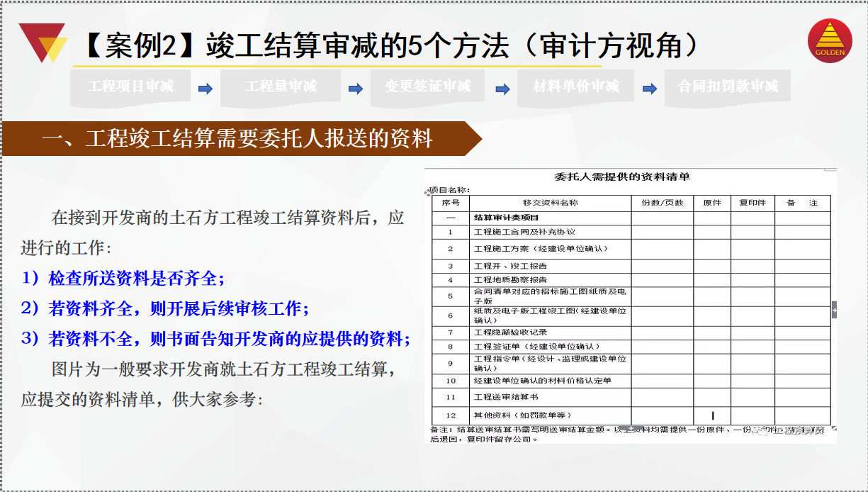The image size is (868, 492).
Task: Click the arrow between 变更签证审减 and 材料单价审减
Action: pos(502,89)
